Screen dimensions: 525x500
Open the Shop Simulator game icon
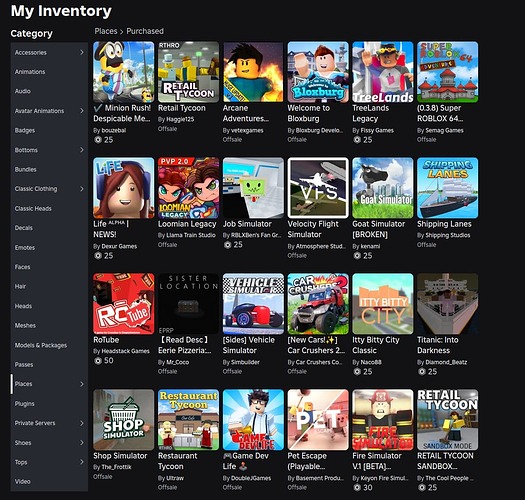click(124, 419)
